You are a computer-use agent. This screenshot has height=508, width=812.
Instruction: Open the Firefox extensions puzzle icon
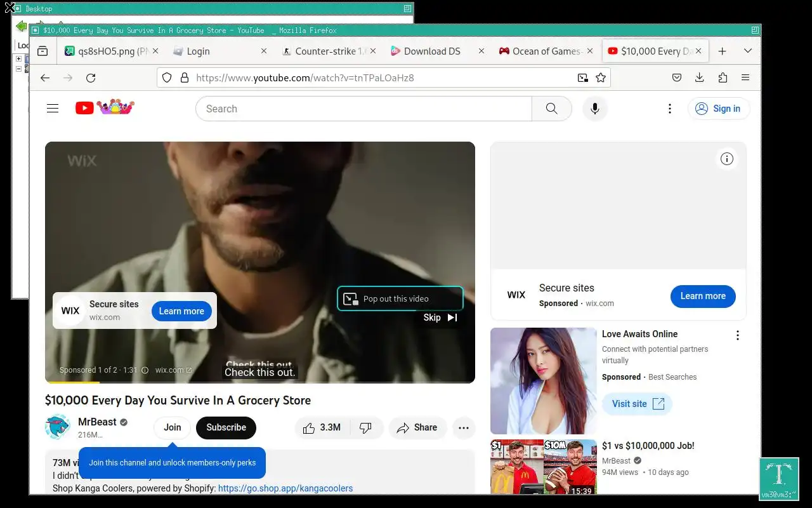(x=723, y=77)
